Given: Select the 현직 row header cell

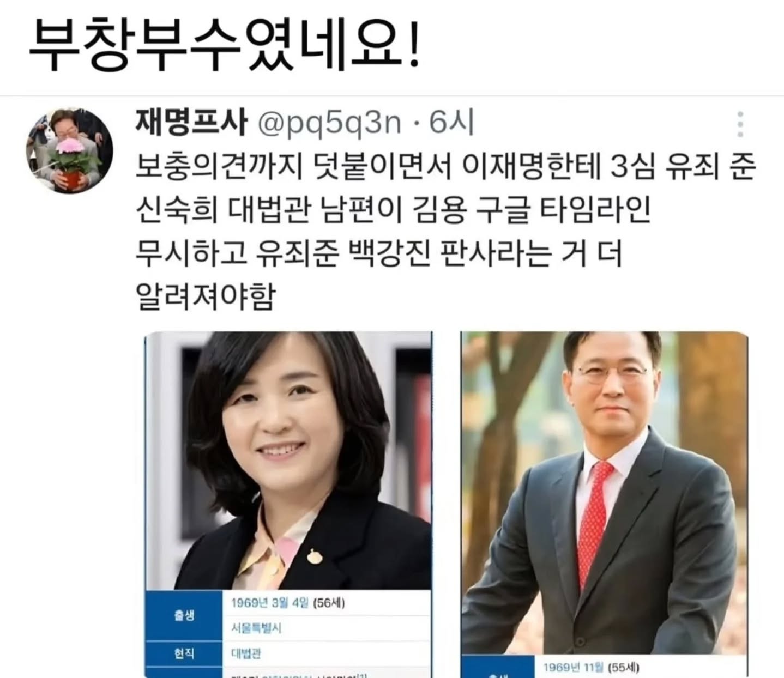Looking at the screenshot, I should (x=184, y=653).
